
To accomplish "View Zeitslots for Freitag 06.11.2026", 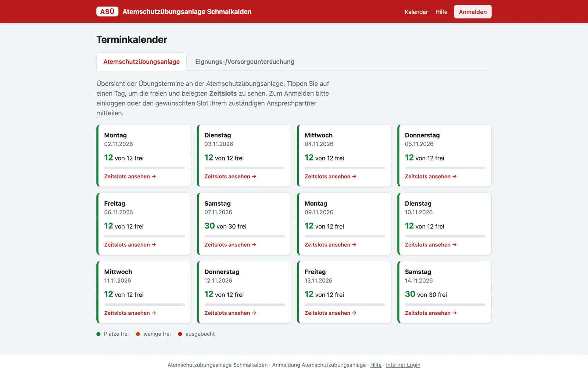I will 130,245.
